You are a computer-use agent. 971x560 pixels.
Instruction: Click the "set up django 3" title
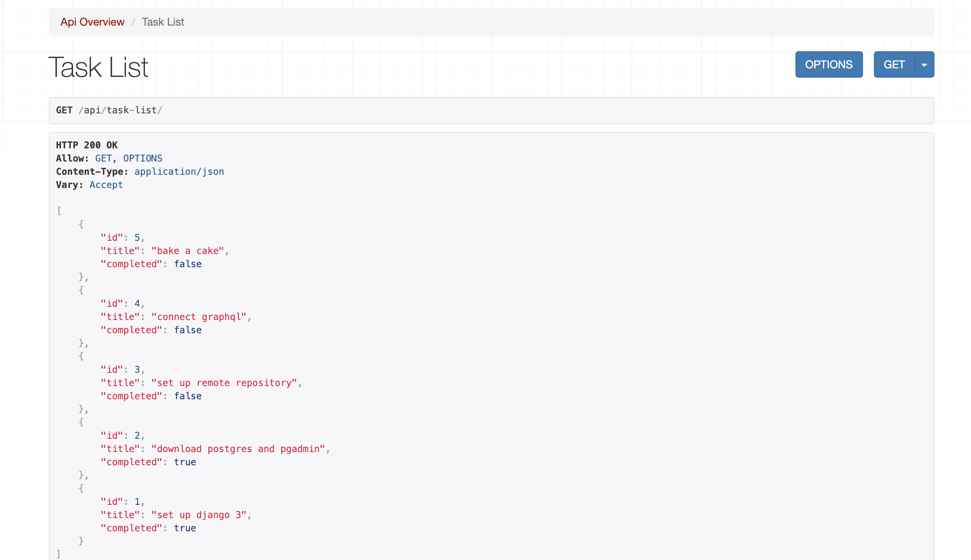[199, 515]
